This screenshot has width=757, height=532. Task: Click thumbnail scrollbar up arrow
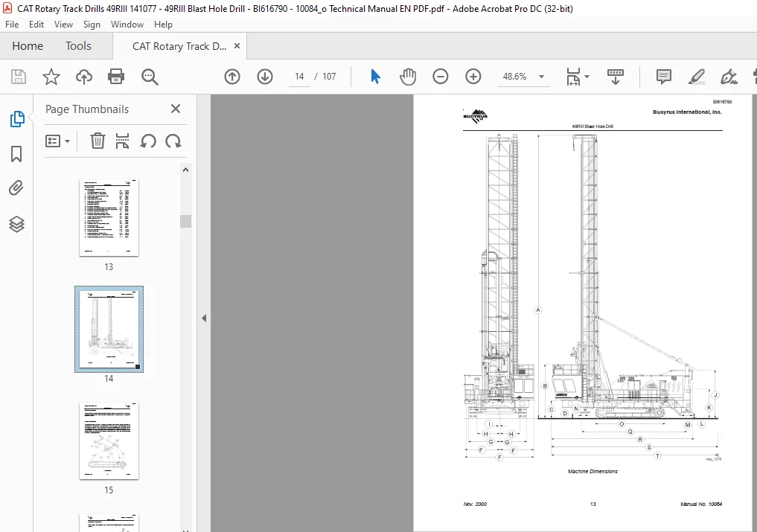pos(186,170)
